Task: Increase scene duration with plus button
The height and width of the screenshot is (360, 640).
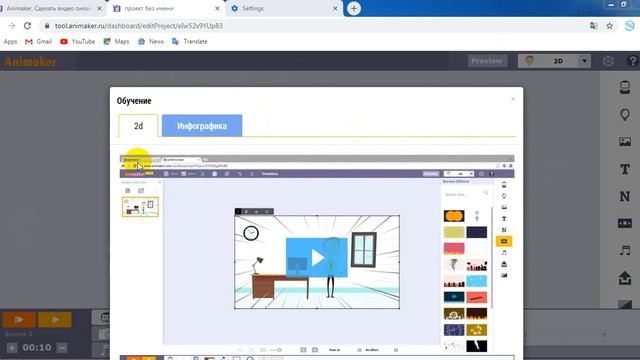Action: [12, 348]
